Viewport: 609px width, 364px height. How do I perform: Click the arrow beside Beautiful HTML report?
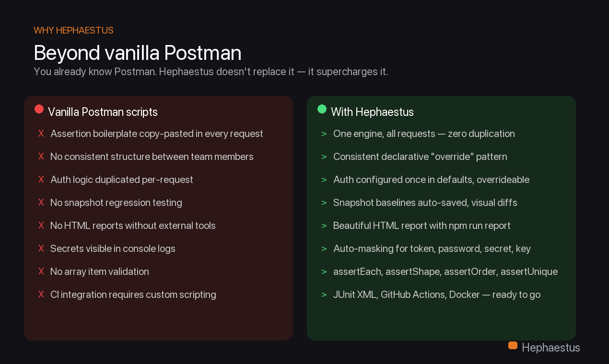click(x=324, y=226)
